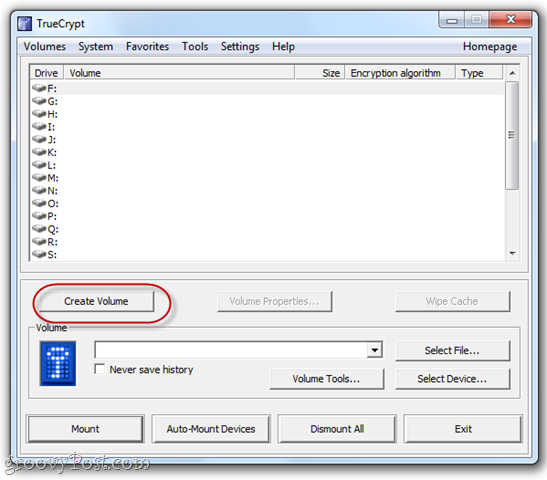Screen dimensions: 547x480
Task: Open the Homepage menu link
Action: tap(490, 46)
